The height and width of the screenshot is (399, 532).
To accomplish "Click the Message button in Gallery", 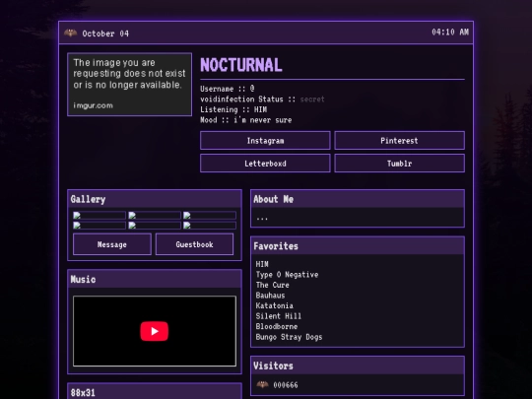I will [x=112, y=244].
